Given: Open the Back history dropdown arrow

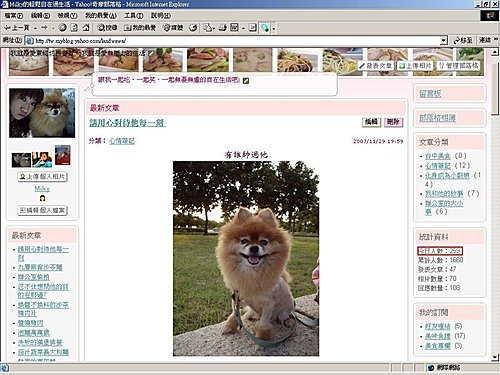Looking at the screenshot, I should (x=35, y=28).
